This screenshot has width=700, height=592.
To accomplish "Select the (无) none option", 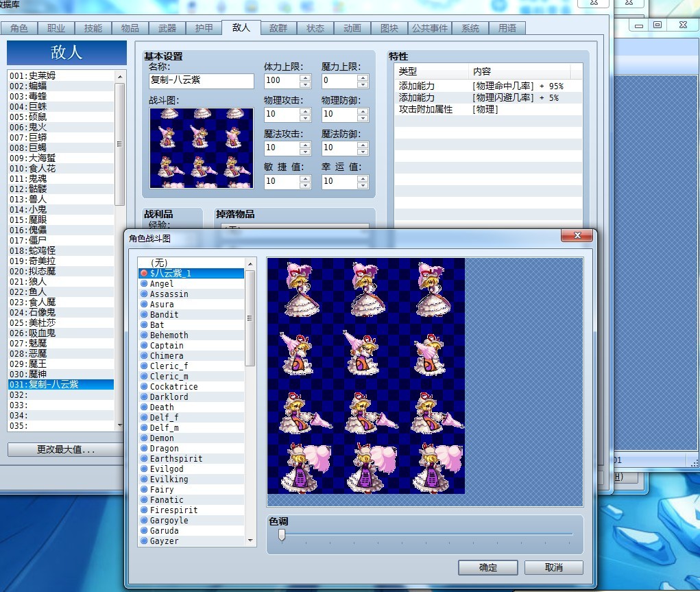I will [x=191, y=263].
